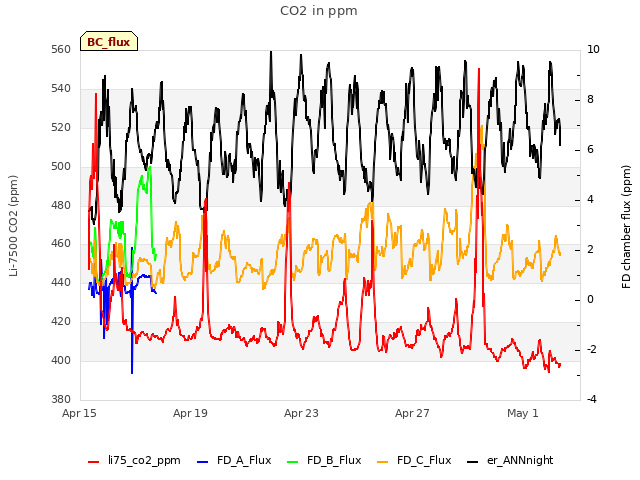Click the 500 left axis tick label

61,167
